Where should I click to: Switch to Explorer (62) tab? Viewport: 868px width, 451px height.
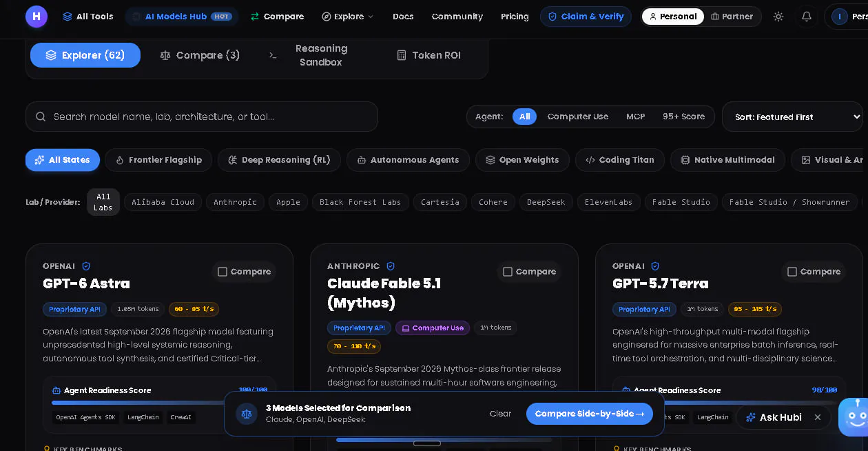click(x=85, y=55)
